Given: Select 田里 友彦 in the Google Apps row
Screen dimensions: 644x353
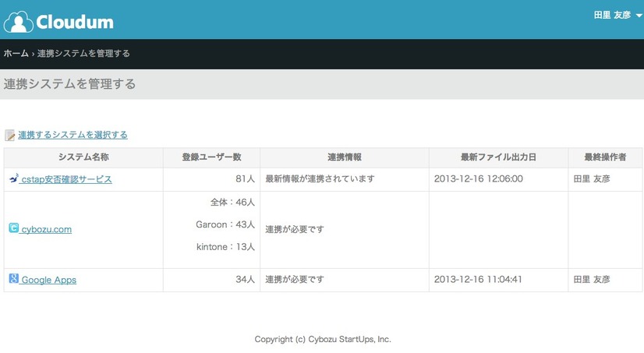Looking at the screenshot, I should click(592, 280).
